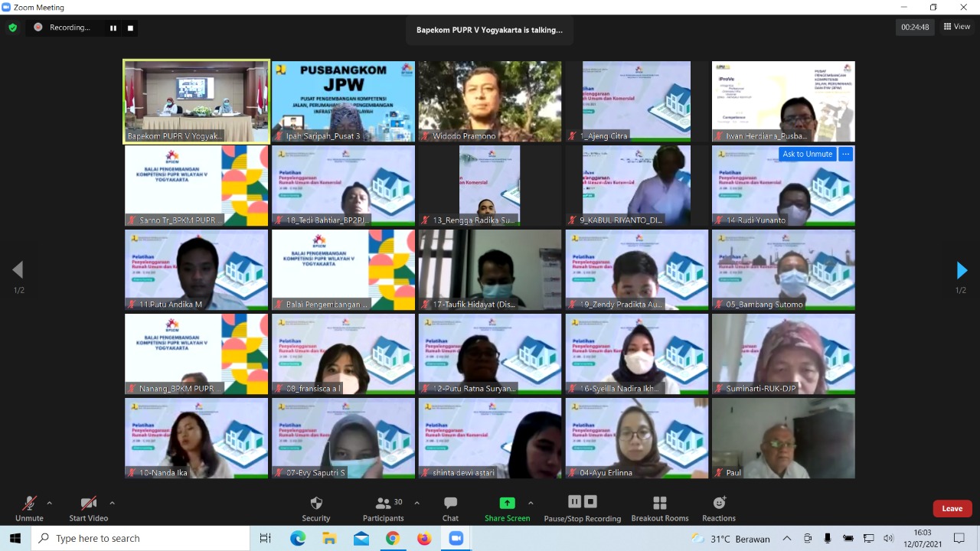The image size is (980, 551).
Task: Open audio options arrow beside Unmute
Action: (x=50, y=503)
